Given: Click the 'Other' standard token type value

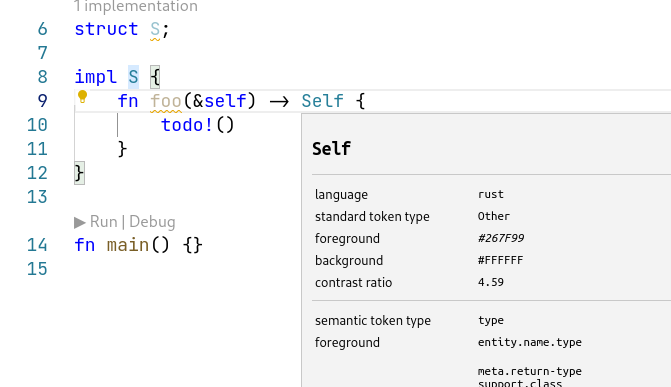Looking at the screenshot, I should click(x=493, y=216).
